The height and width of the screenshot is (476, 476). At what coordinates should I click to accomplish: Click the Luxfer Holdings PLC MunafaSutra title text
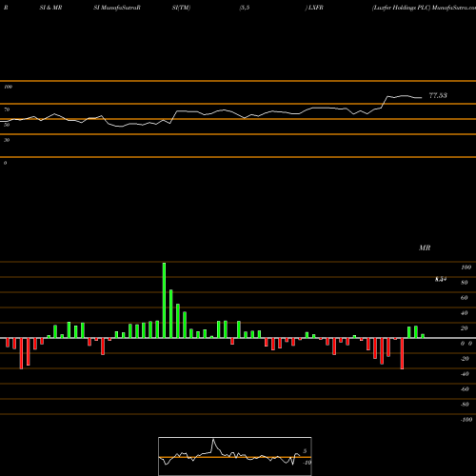(424, 8)
